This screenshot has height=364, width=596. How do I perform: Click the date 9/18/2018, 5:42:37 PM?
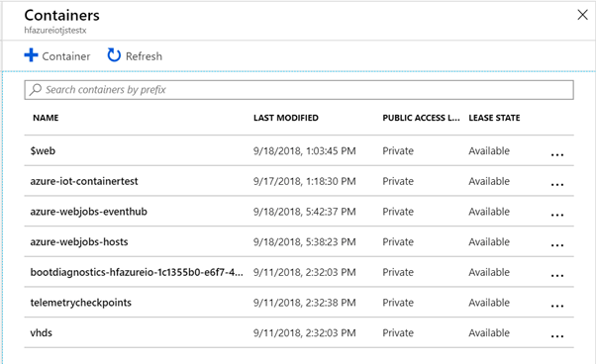pos(305,212)
